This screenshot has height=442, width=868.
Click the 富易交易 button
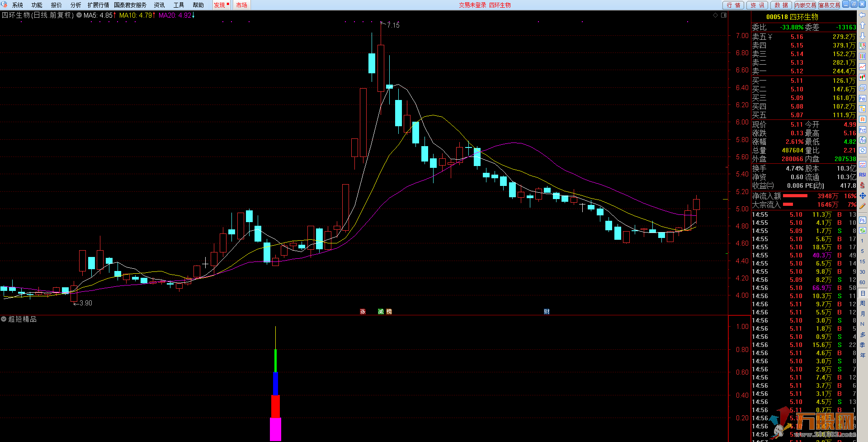pyautogui.click(x=829, y=5)
